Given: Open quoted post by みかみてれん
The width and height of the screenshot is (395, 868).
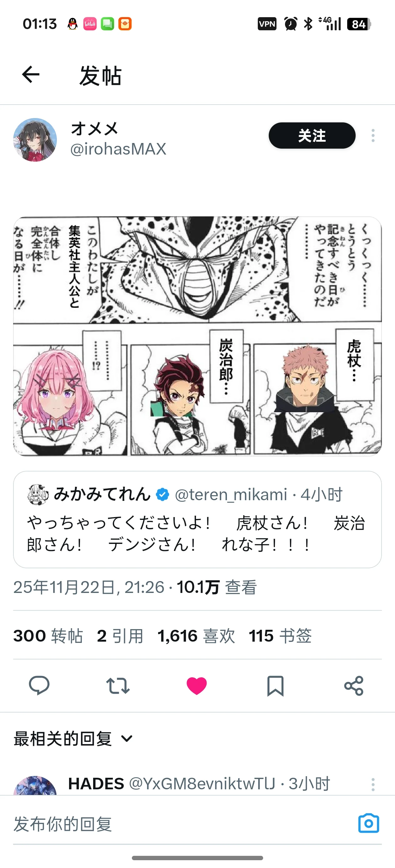Looking at the screenshot, I should pos(197,519).
